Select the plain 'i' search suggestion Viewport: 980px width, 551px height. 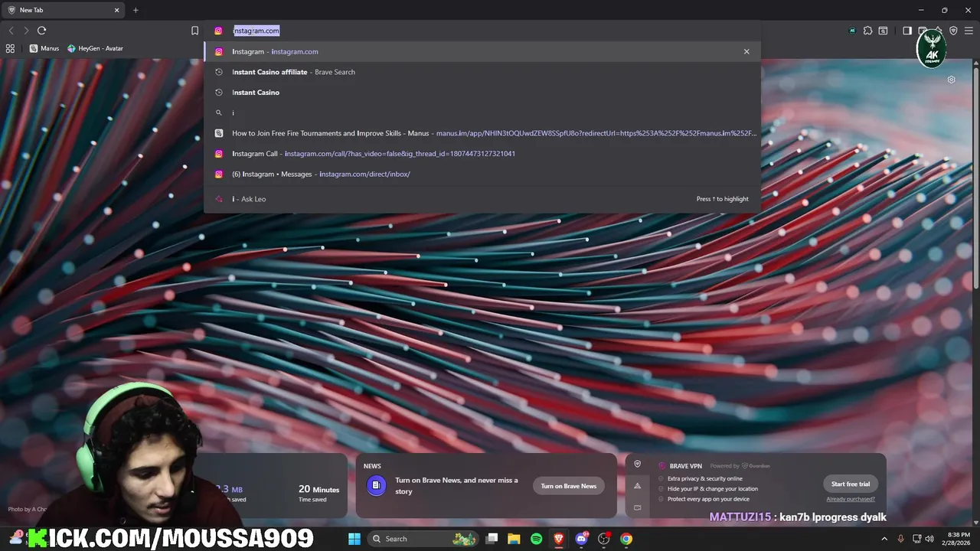coord(482,112)
